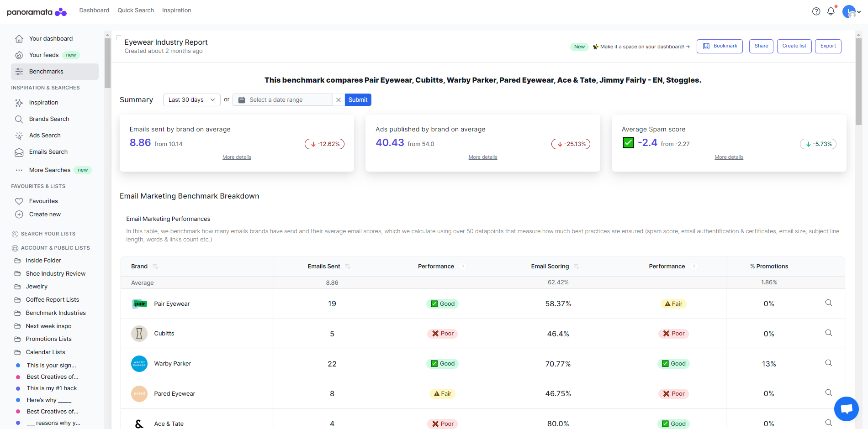This screenshot has height=429, width=868.
Task: Click the Cubitts row magnifier icon
Action: pos(829,333)
